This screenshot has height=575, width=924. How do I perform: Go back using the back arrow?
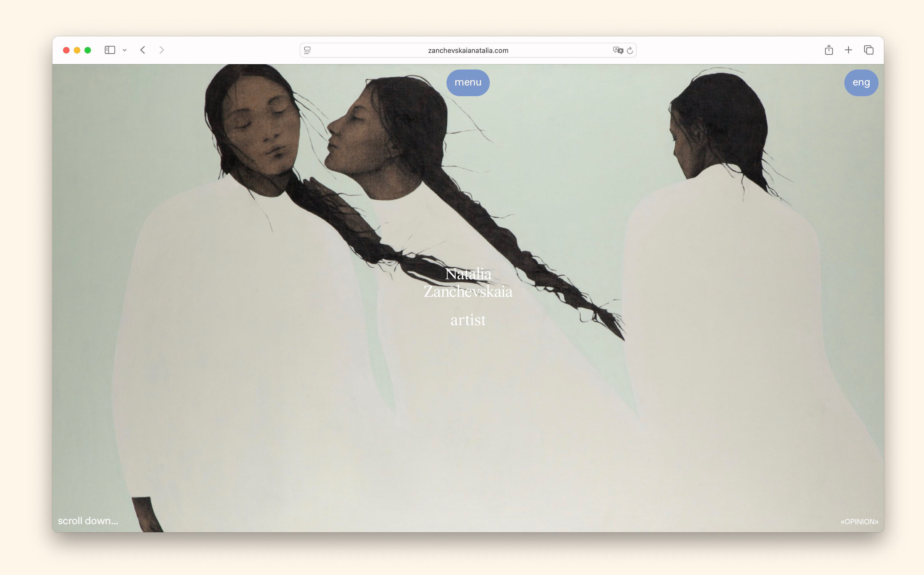tap(143, 50)
